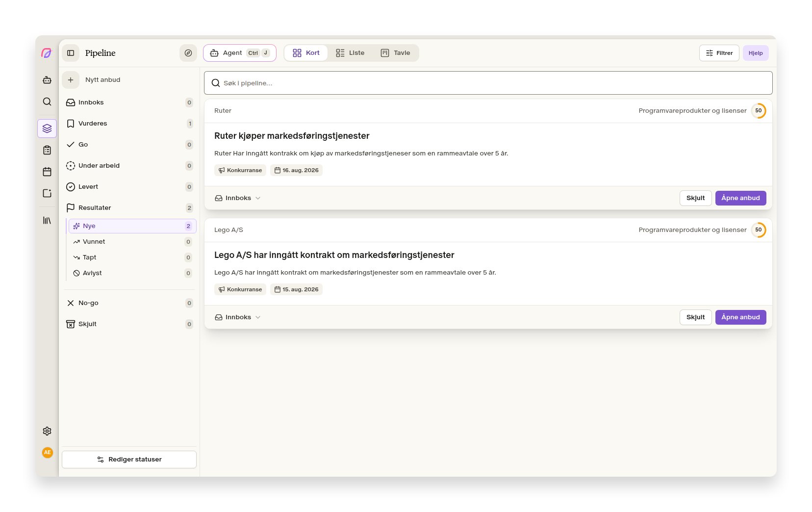812x512 pixels.
Task: Open the Filtrer button
Action: (719, 53)
